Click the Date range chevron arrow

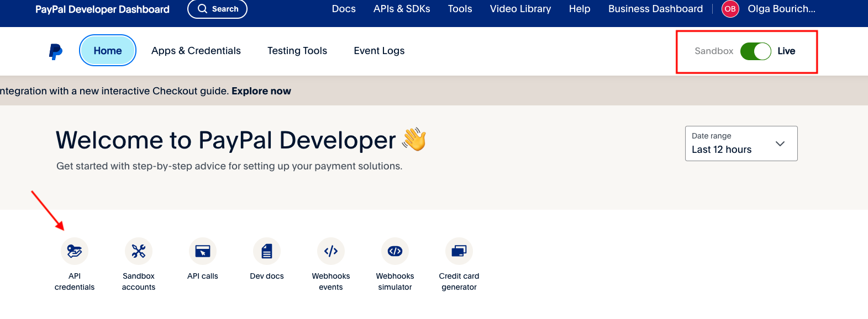(780, 143)
